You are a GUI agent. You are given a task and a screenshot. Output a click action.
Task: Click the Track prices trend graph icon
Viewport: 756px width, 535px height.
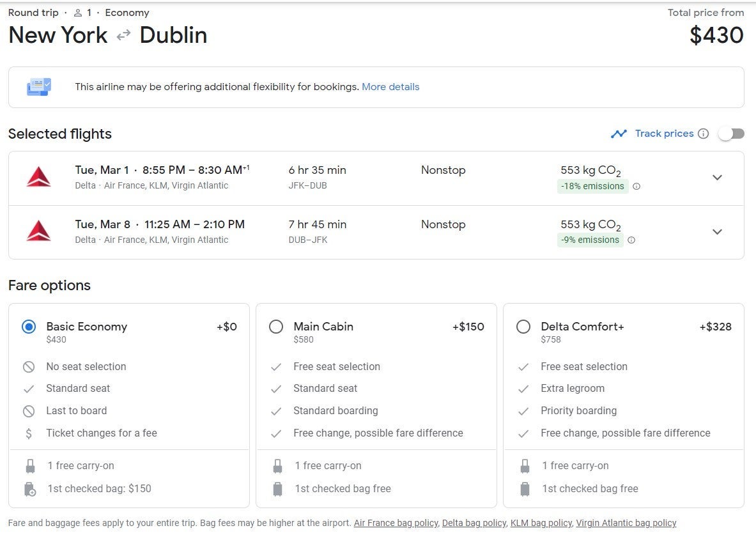(x=619, y=134)
